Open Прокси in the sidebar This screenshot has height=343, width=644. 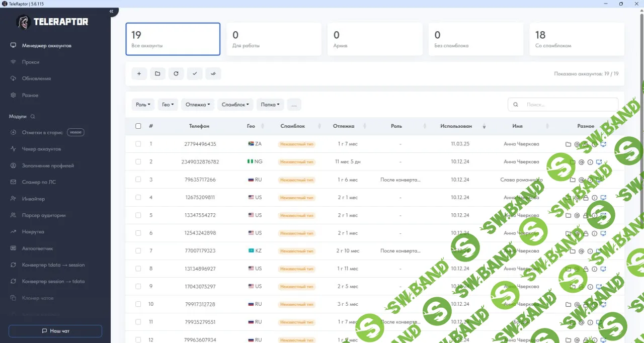[x=31, y=62]
